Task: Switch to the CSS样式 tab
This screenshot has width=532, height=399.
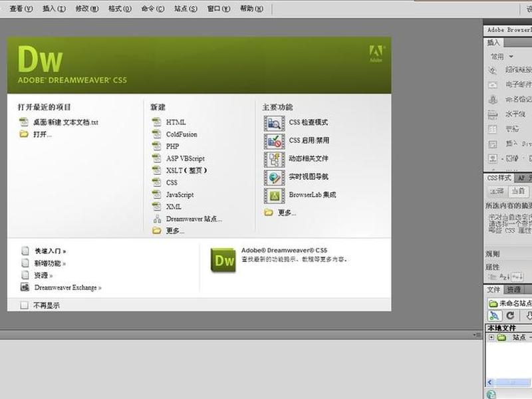Action: pyautogui.click(x=499, y=178)
